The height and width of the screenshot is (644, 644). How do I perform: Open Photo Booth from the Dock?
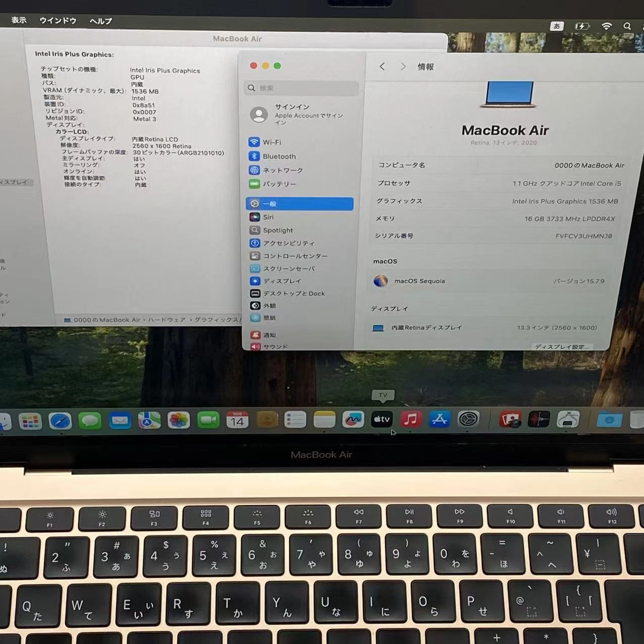coord(510,419)
